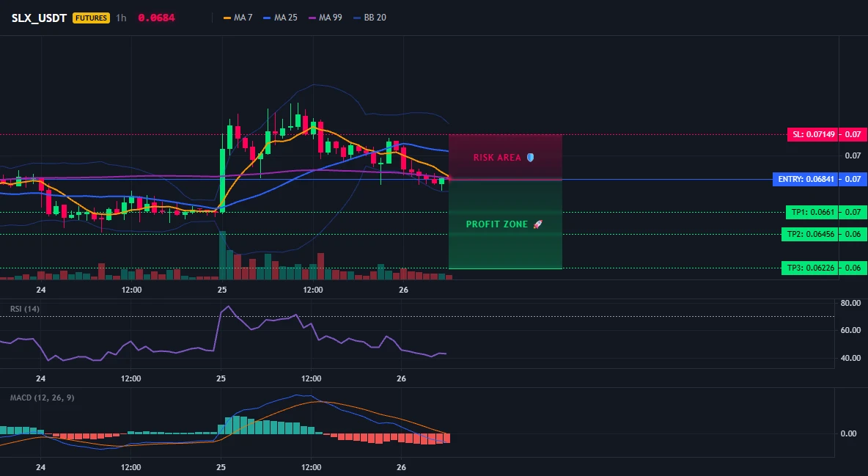This screenshot has height=476, width=868.
Task: Click the TP1: 0.0661 target label
Action: [x=812, y=212]
